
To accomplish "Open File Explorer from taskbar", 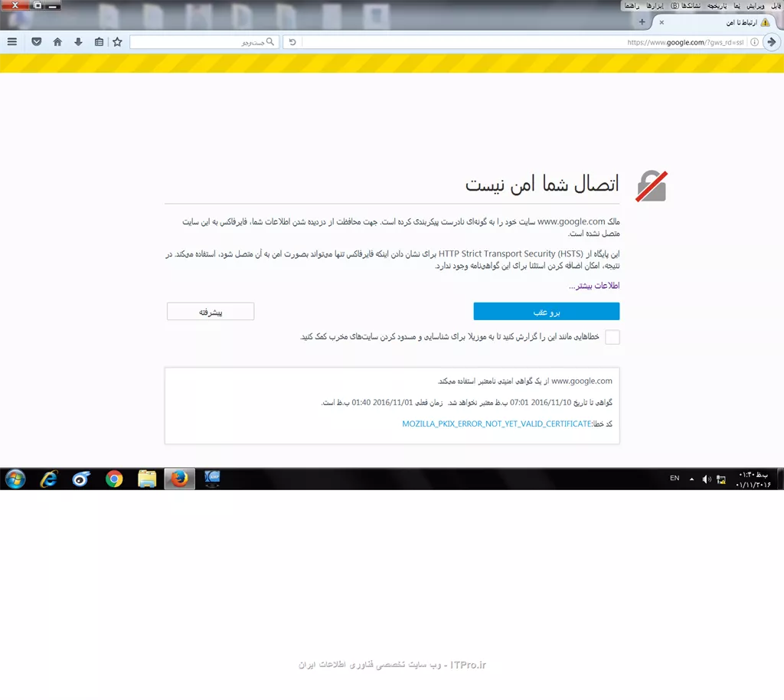I will point(147,479).
